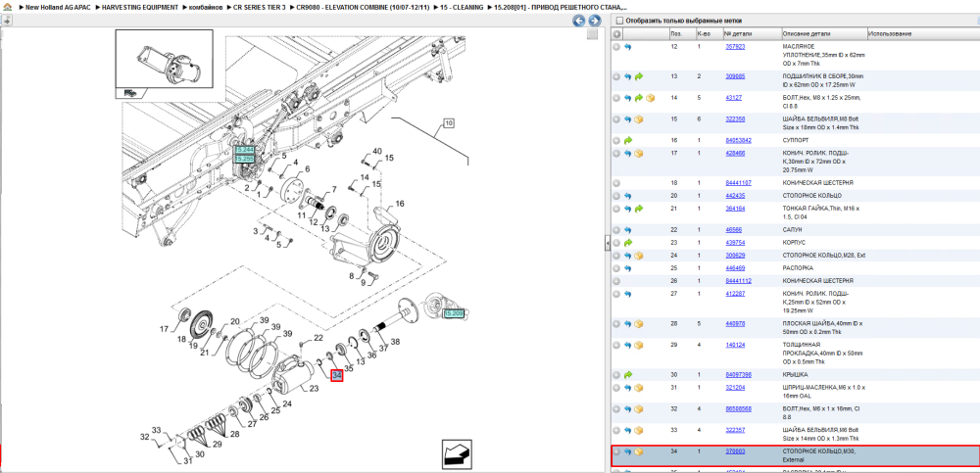This screenshot has width=980, height=473.
Task: Sort by '№ детали' column header
Action: (x=752, y=33)
